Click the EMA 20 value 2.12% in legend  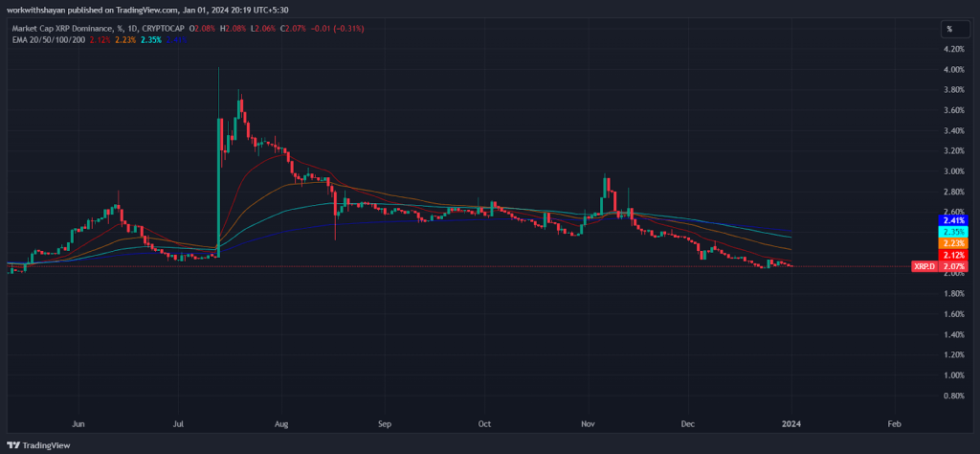coord(100,39)
